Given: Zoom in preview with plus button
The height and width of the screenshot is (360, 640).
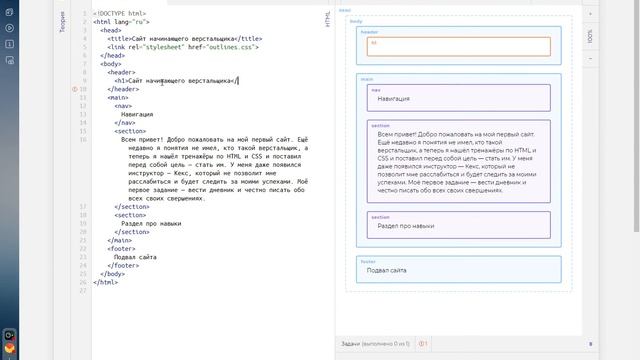Looking at the screenshot, I should tap(590, 14).
